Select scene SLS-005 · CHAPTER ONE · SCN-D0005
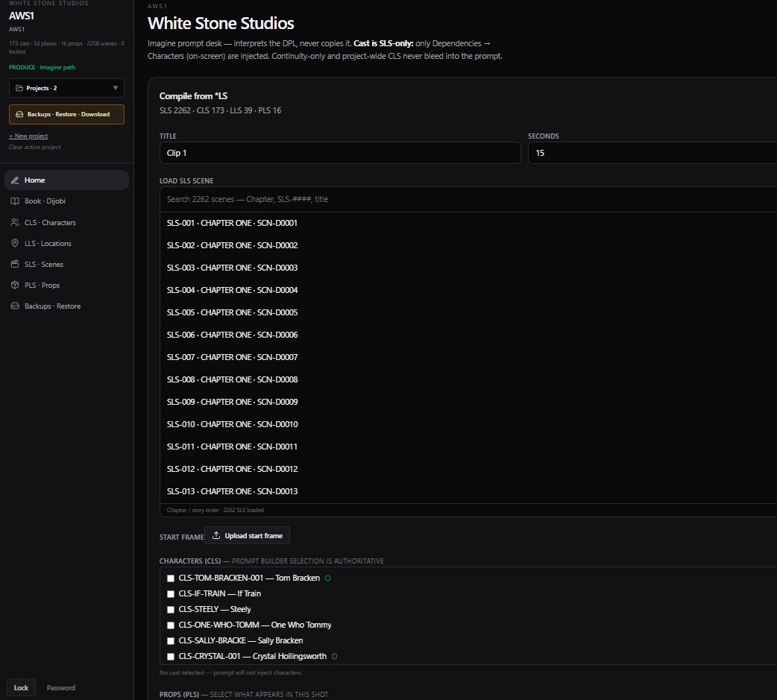Screen dimensions: 777x700 tap(468, 312)
